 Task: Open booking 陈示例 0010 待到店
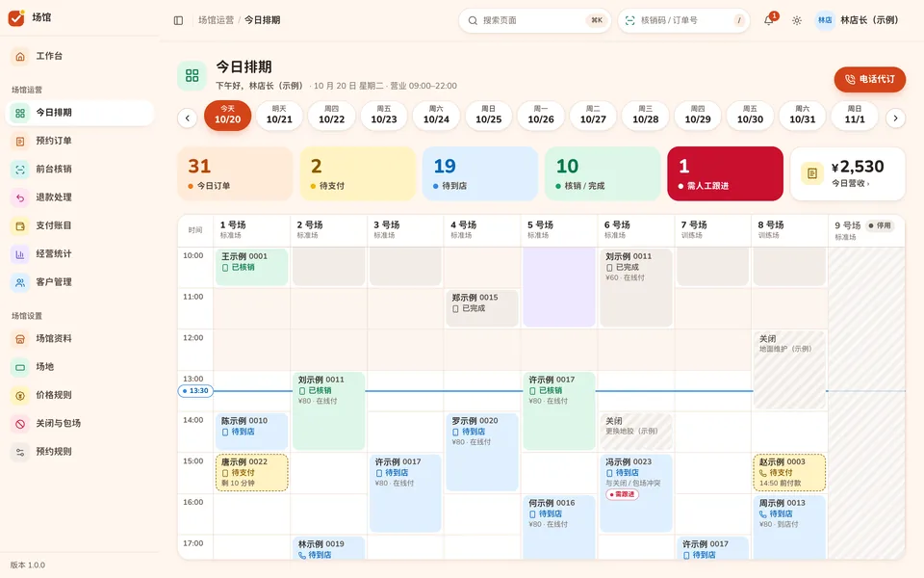click(x=251, y=432)
